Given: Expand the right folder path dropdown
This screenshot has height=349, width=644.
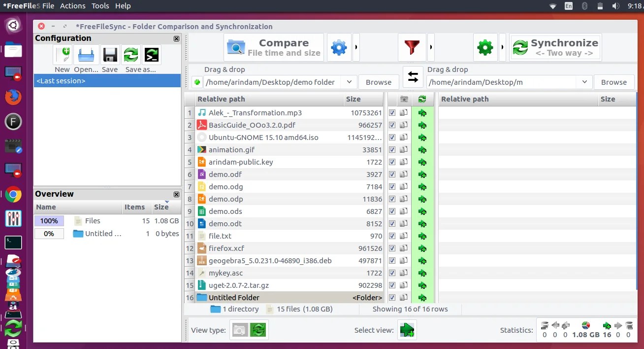Looking at the screenshot, I should pos(584,82).
